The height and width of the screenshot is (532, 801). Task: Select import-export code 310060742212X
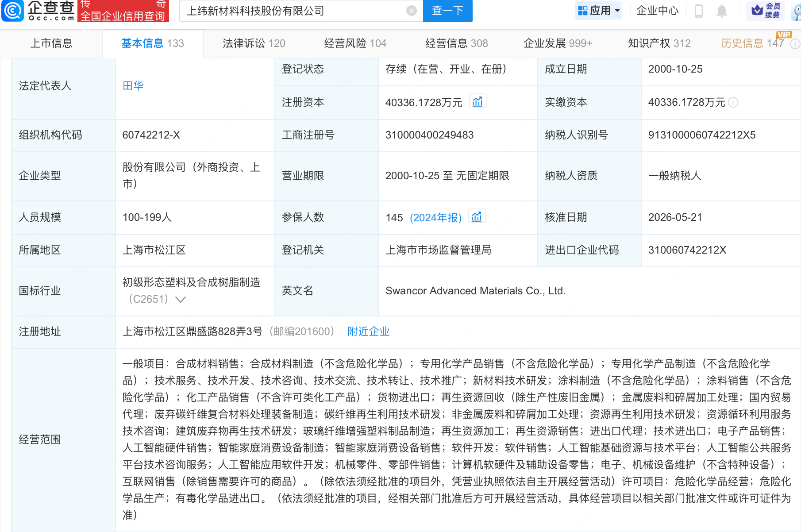point(687,250)
